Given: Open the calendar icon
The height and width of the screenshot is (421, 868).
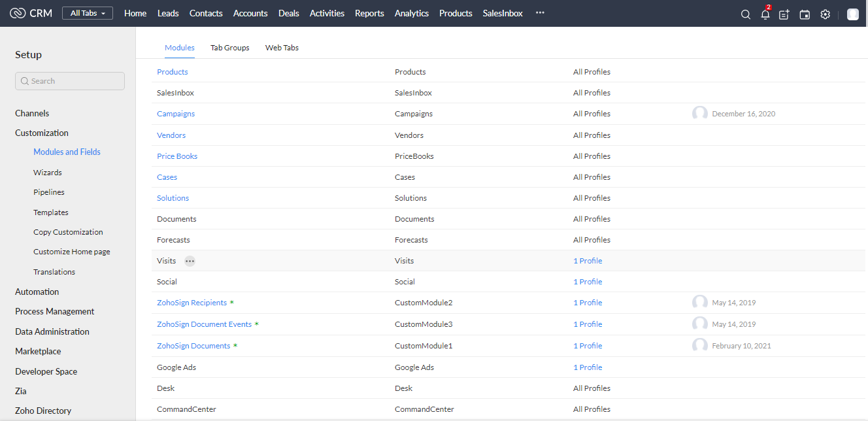Looking at the screenshot, I should click(x=805, y=14).
